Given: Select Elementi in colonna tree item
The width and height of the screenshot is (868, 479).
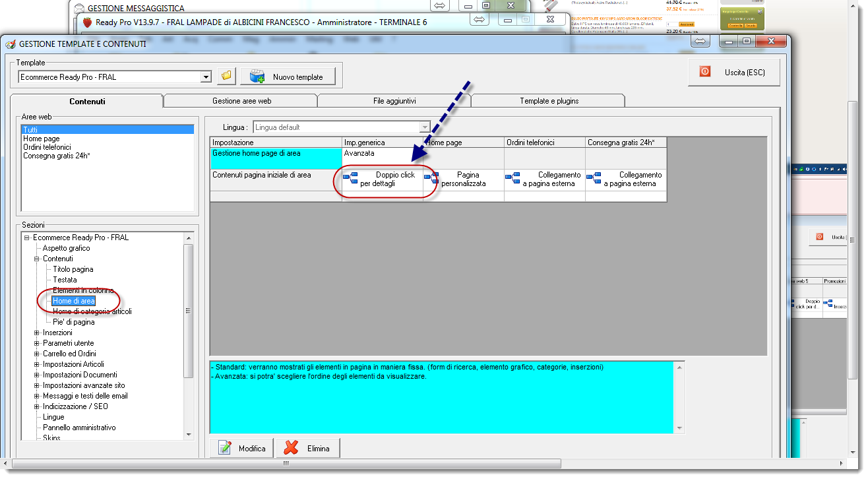Looking at the screenshot, I should [x=83, y=290].
